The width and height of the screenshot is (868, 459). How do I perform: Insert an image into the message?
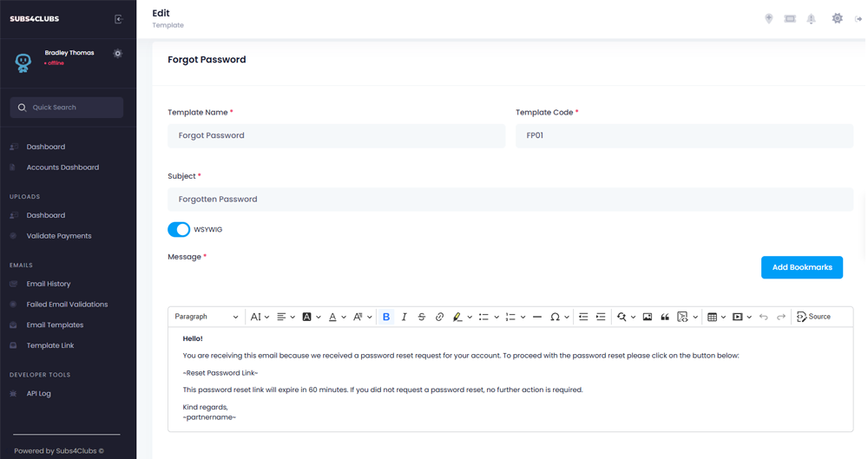pyautogui.click(x=648, y=318)
